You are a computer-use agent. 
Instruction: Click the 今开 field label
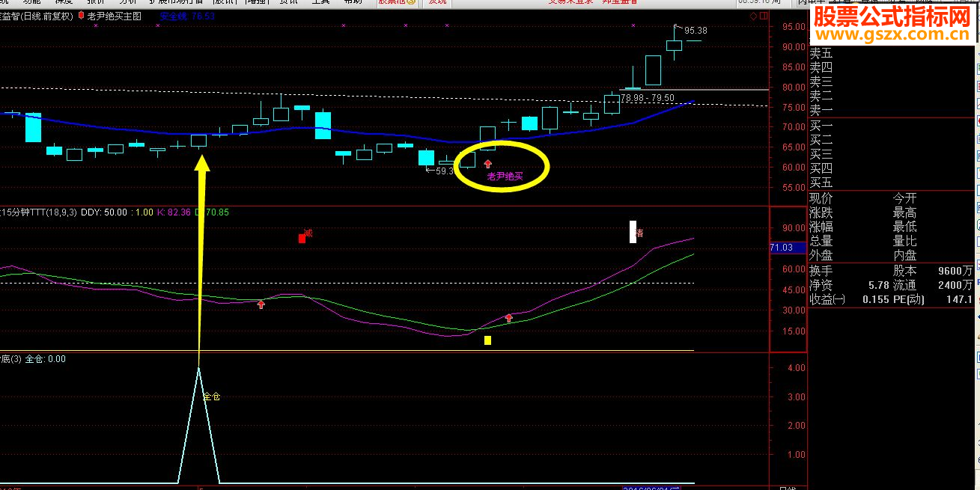[x=904, y=198]
